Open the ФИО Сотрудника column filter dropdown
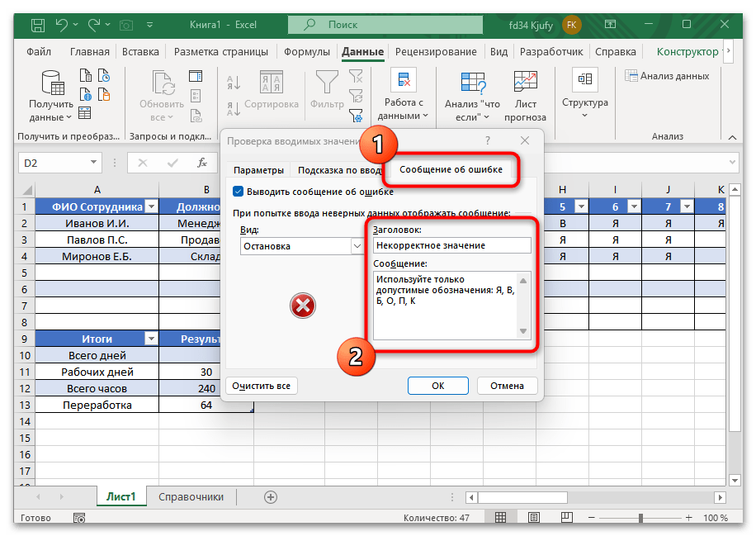Screen dimensions: 756x536 coord(150,207)
